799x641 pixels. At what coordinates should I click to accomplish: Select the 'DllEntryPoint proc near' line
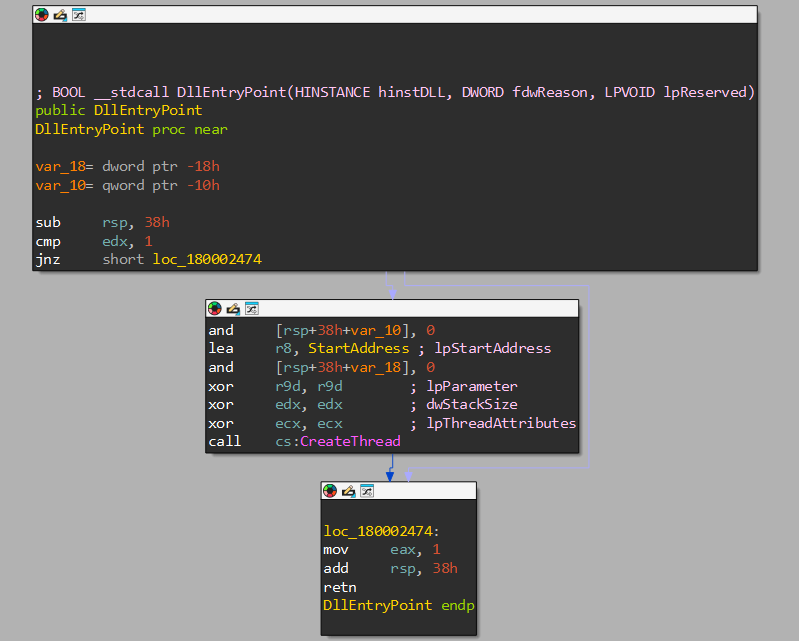point(131,129)
